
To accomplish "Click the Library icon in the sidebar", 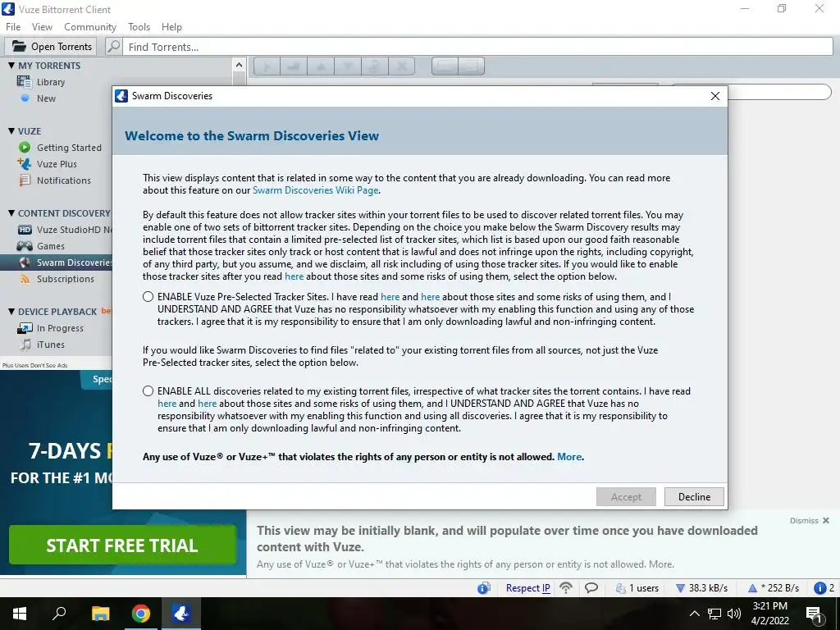I will click(x=24, y=81).
